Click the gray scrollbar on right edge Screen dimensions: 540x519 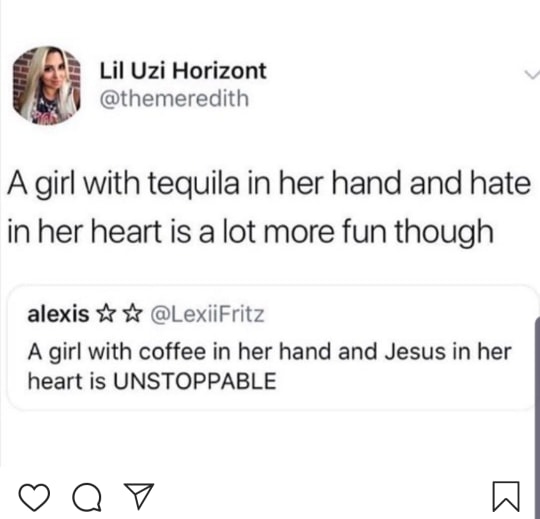tap(537, 413)
